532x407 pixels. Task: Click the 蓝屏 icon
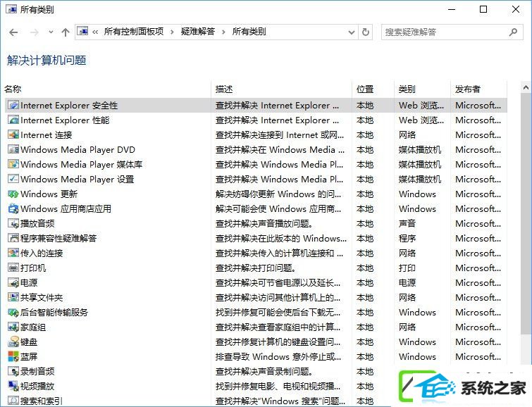click(13, 356)
